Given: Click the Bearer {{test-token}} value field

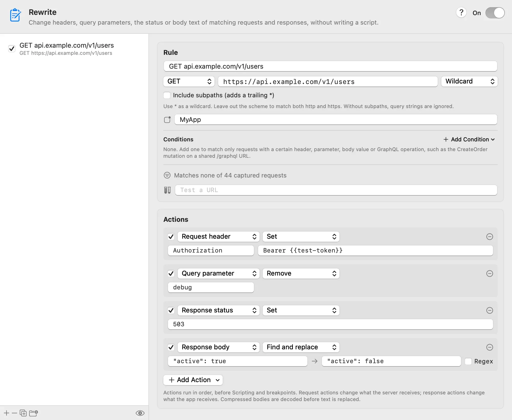Looking at the screenshot, I should click(375, 250).
